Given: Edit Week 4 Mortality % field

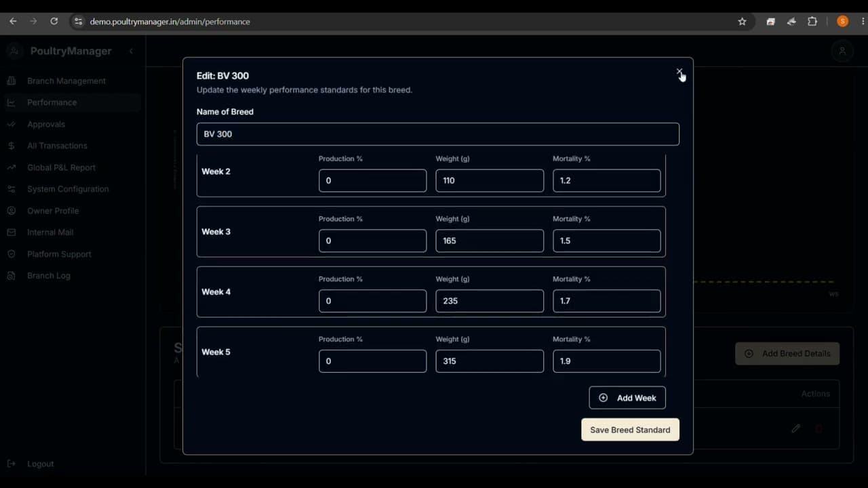Looking at the screenshot, I should (x=606, y=301).
